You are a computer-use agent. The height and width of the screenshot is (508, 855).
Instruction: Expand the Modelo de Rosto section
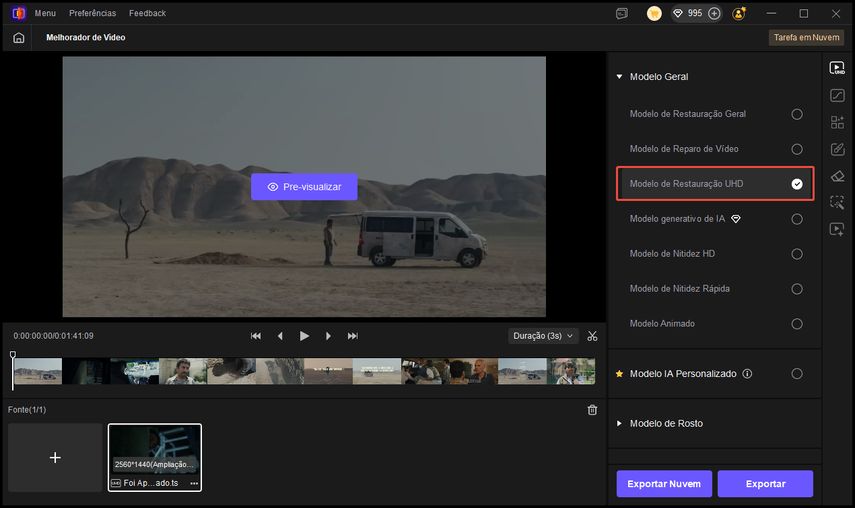coord(620,424)
